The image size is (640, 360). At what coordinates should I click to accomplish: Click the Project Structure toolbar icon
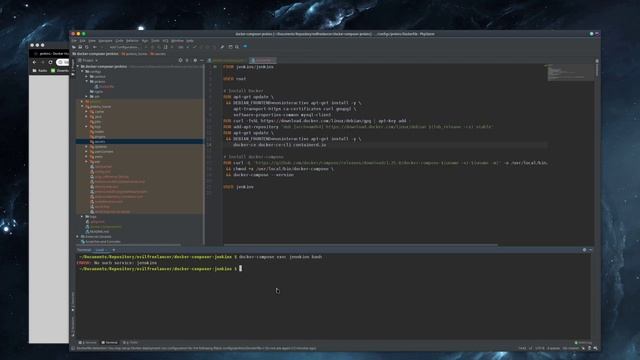[230, 47]
